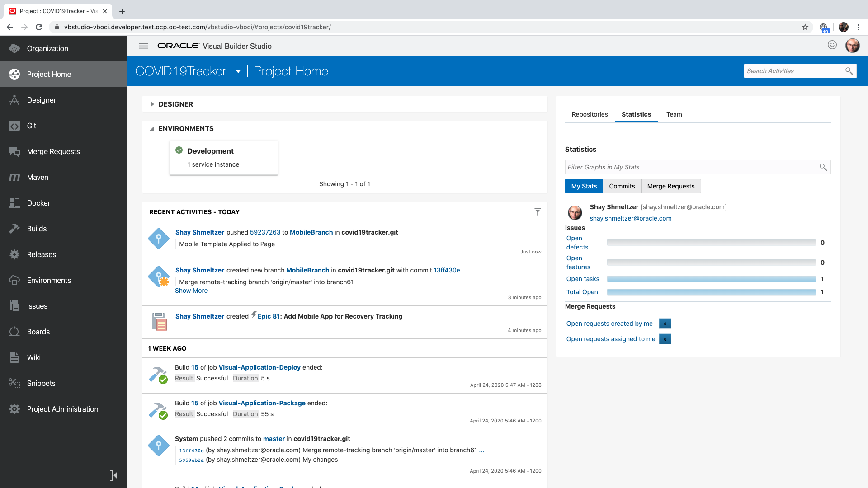
Task: Open the Docker panel
Action: click(x=14, y=203)
